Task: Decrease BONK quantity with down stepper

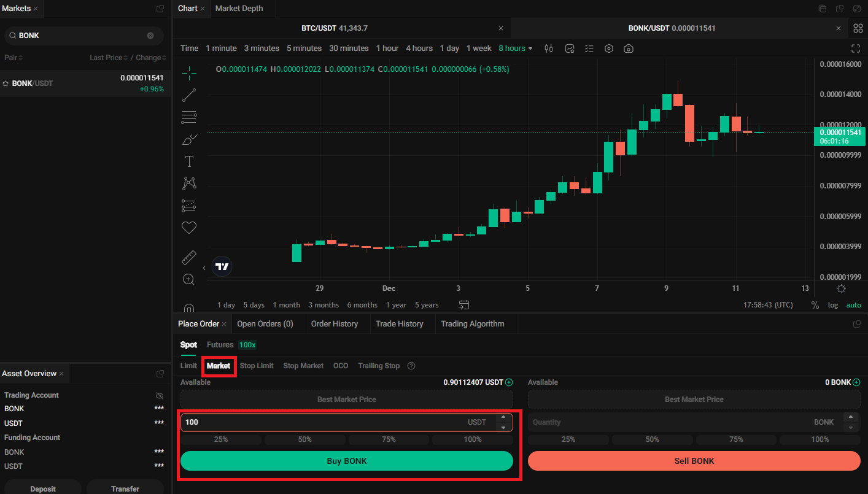Action: [x=851, y=427]
